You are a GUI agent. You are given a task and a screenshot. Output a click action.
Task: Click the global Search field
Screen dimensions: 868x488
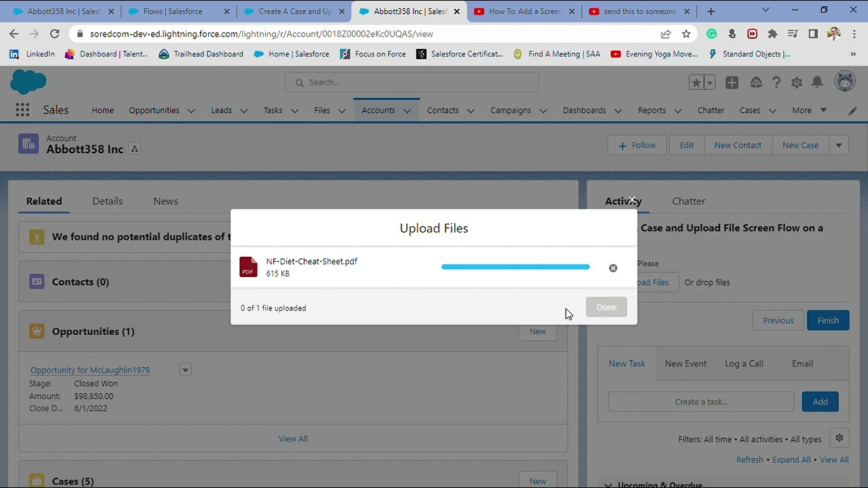pyautogui.click(x=412, y=82)
